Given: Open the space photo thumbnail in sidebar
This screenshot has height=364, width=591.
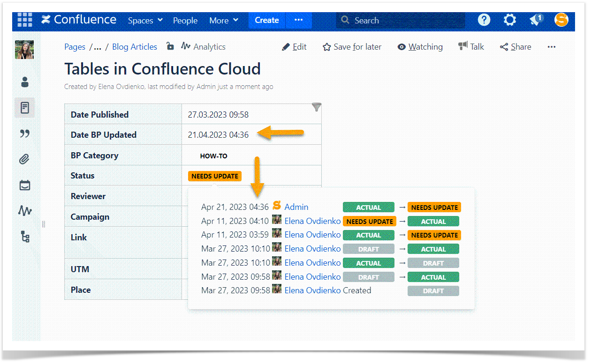Looking at the screenshot, I should (x=24, y=49).
